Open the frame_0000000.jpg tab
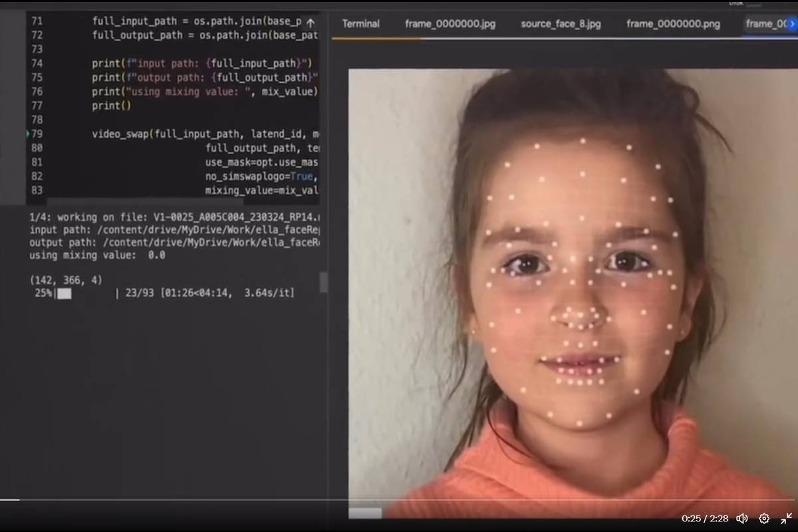798x532 pixels. (450, 24)
